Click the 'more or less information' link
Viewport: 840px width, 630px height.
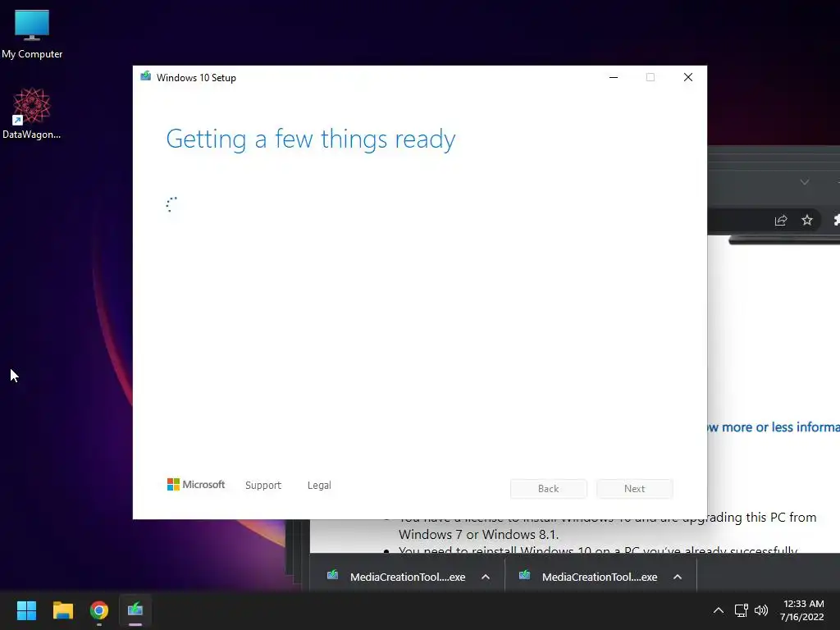click(774, 427)
